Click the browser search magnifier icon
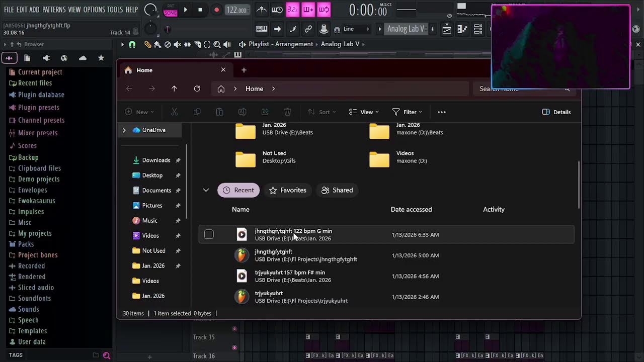Viewport: 644px width, 362px height. point(107,355)
